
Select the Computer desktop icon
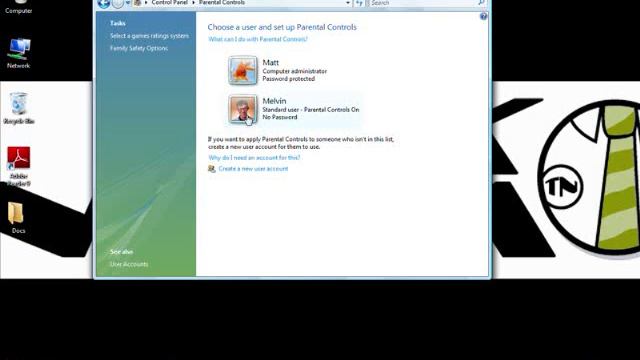click(x=18, y=7)
